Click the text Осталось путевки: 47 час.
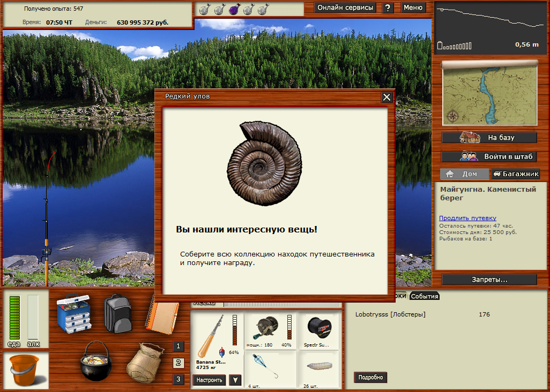The width and height of the screenshot is (550, 392). pyautogui.click(x=476, y=226)
